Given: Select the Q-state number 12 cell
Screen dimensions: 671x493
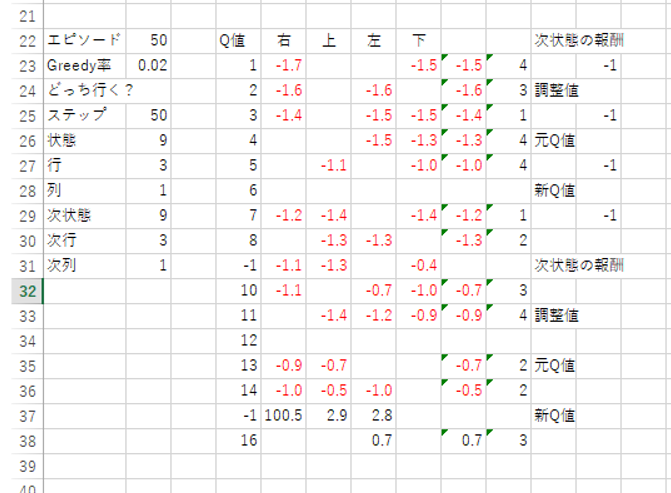Looking at the screenshot, I should click(238, 341).
